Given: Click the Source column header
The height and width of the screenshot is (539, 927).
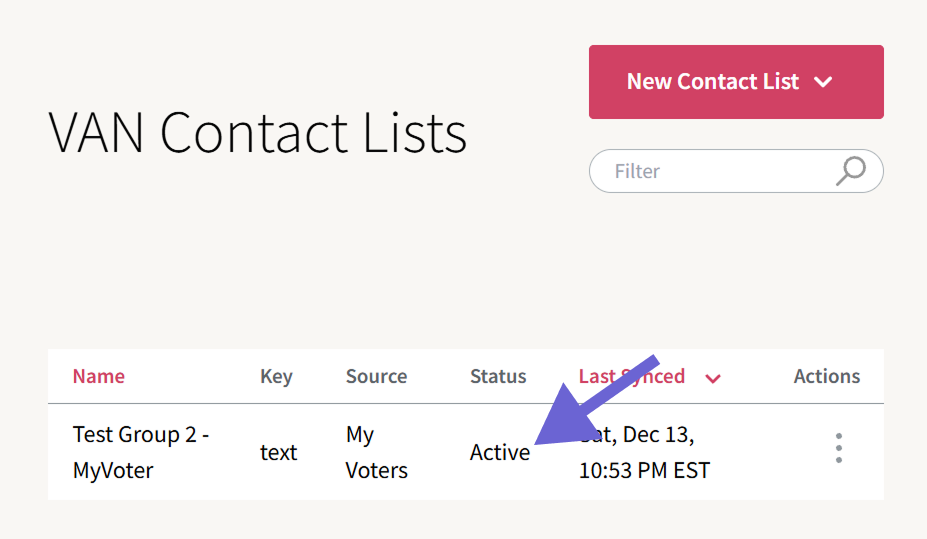Looking at the screenshot, I should (376, 376).
